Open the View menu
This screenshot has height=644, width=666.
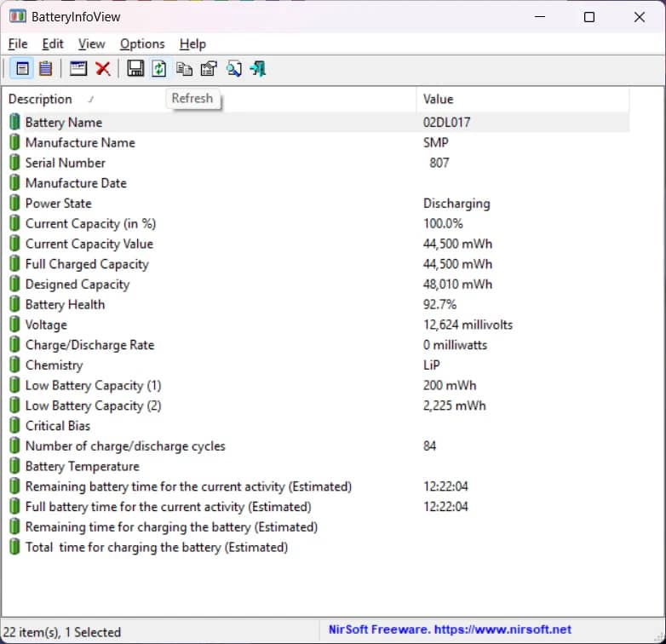click(91, 43)
